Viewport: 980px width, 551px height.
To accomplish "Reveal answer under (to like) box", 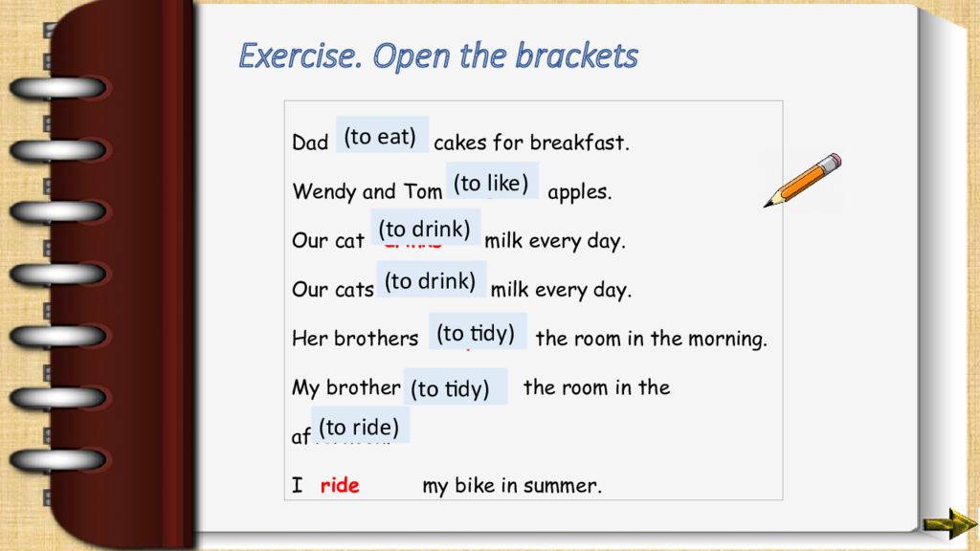I will click(x=492, y=181).
